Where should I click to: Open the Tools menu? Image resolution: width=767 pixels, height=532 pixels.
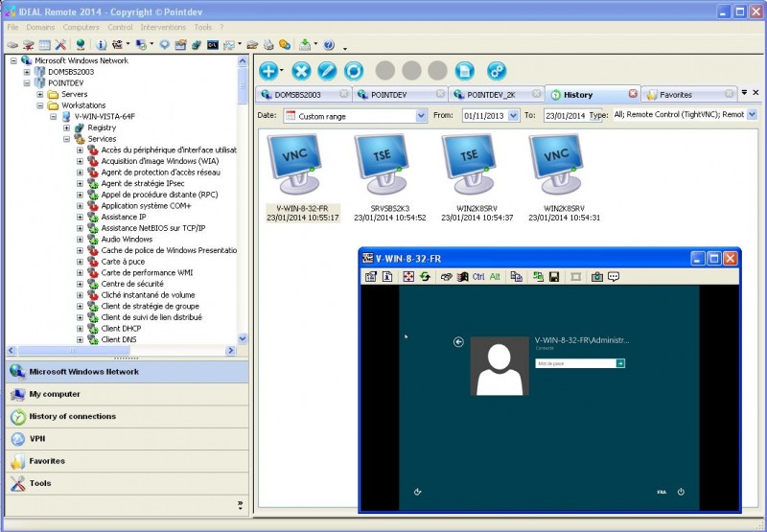pyautogui.click(x=203, y=28)
